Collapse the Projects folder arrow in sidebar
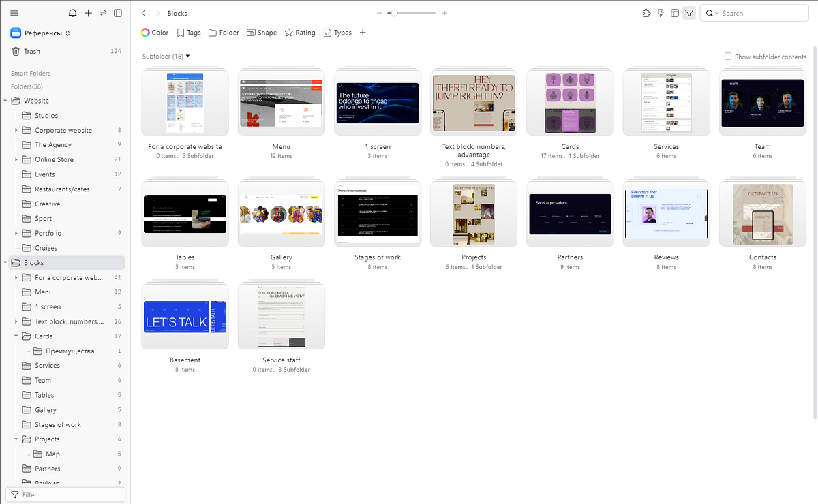The height and width of the screenshot is (504, 818). 17,439
